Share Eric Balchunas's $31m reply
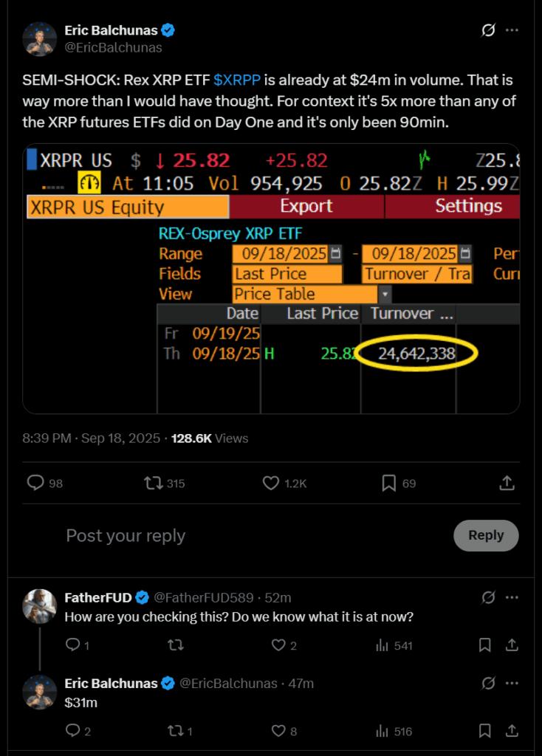Viewport: 542px width, 756px height. tap(511, 731)
